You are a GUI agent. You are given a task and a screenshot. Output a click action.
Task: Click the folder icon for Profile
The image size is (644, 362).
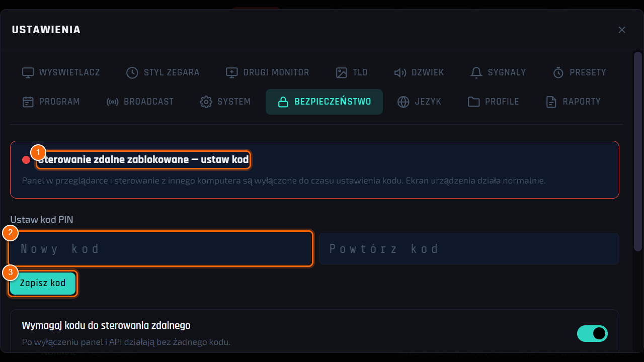[x=473, y=102]
